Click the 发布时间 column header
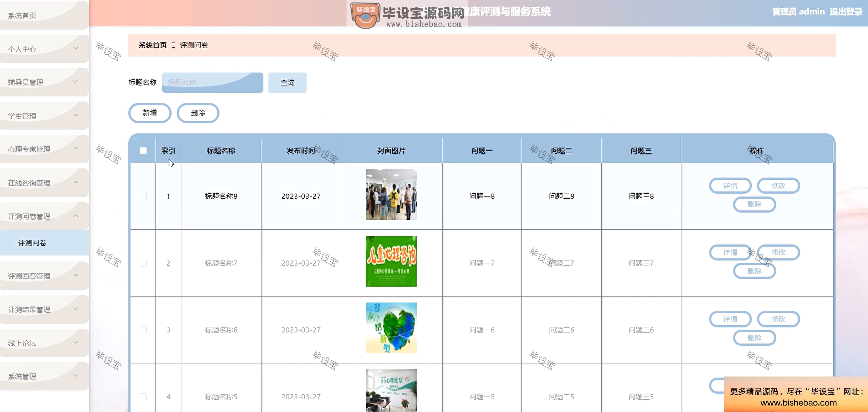 (301, 151)
